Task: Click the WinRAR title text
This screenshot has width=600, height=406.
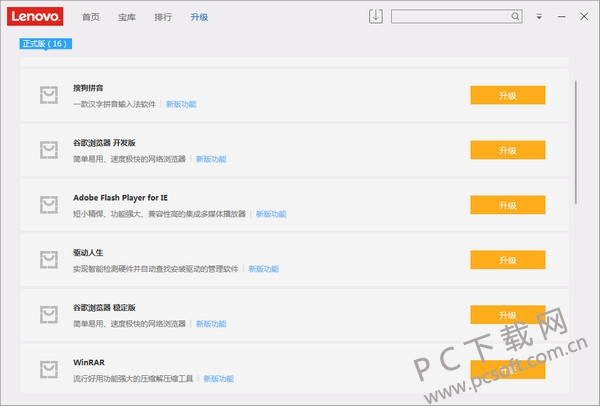Action: [89, 362]
